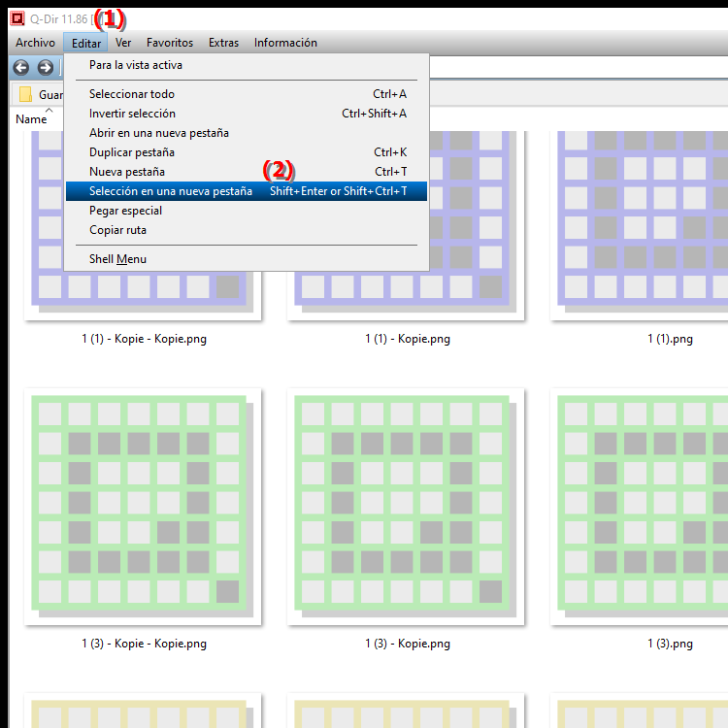The image size is (728, 728).
Task: Go back with the left arrow button
Action: pyautogui.click(x=21, y=68)
